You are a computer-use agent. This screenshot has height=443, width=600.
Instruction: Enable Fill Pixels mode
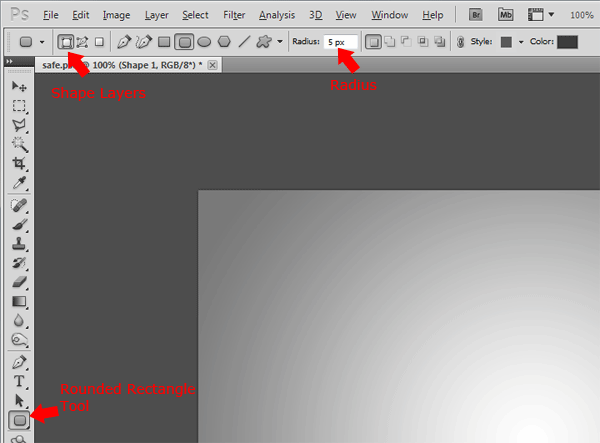pos(99,42)
